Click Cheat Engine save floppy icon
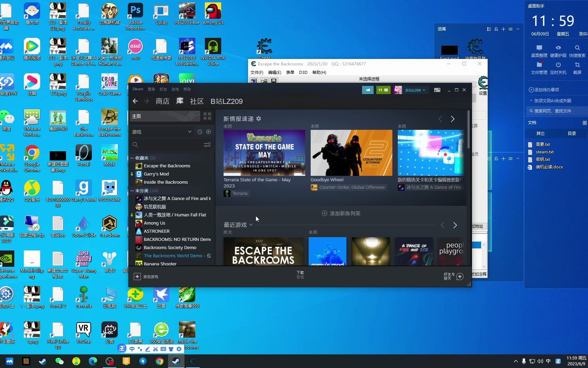This screenshot has height=368, width=588. point(274,81)
